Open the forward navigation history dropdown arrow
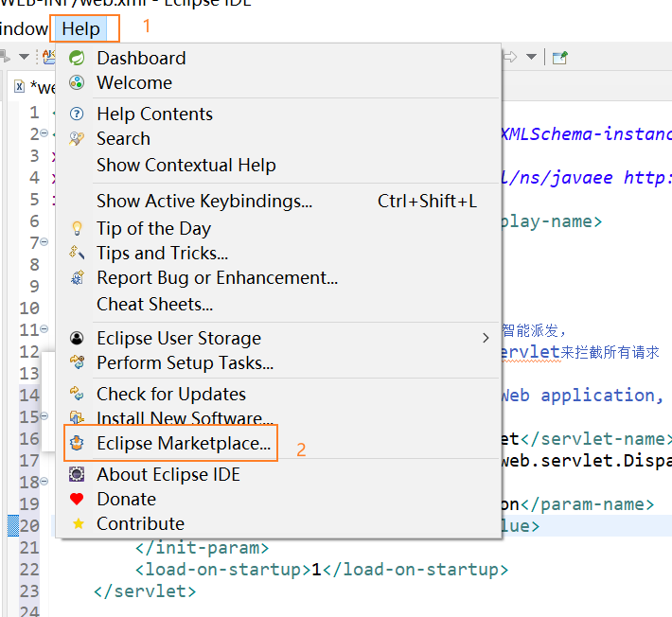 (x=531, y=57)
